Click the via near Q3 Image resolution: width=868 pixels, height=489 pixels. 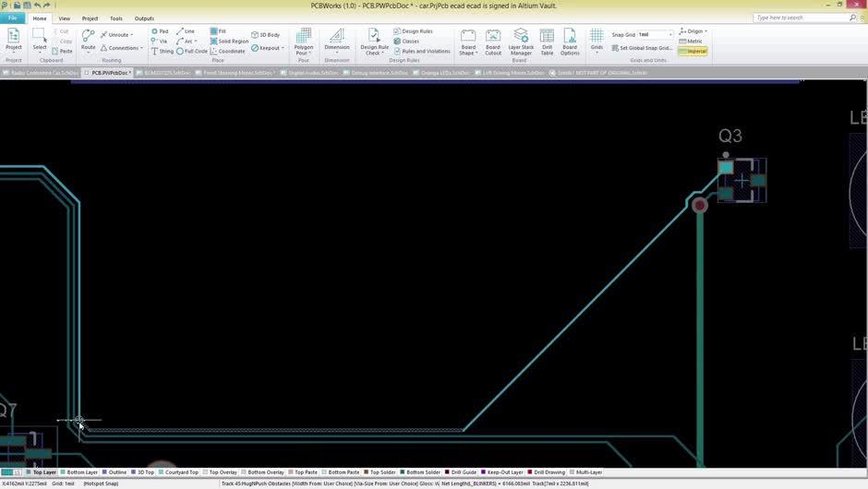pos(700,205)
